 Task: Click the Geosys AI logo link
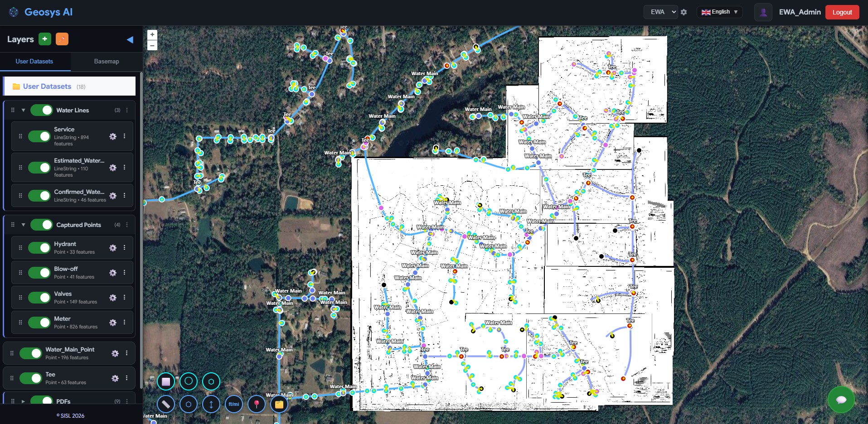41,12
